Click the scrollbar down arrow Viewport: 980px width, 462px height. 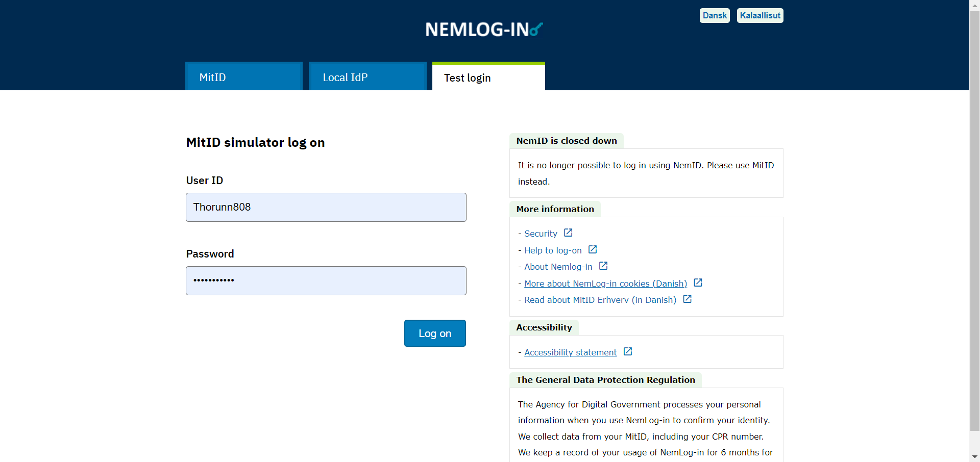[x=974, y=456]
